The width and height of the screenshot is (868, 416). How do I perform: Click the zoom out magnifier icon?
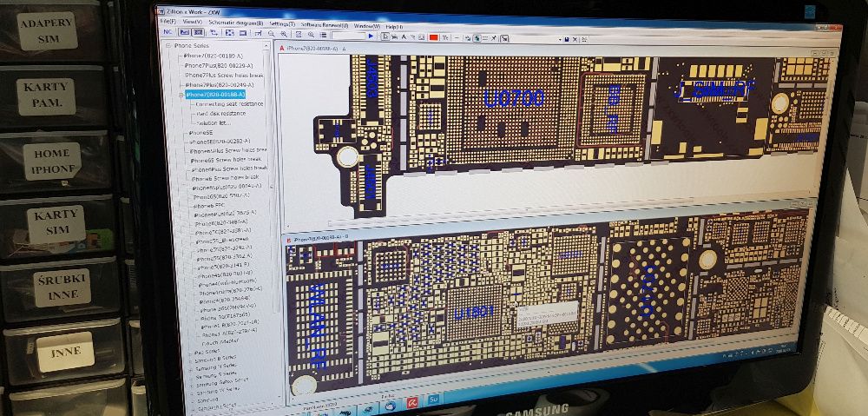[271, 34]
